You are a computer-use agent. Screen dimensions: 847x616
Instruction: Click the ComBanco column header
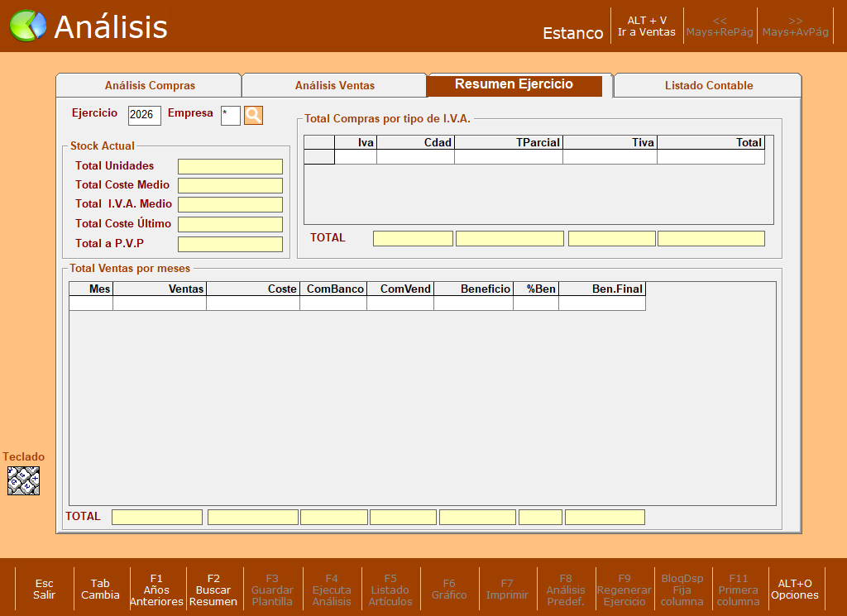point(333,289)
